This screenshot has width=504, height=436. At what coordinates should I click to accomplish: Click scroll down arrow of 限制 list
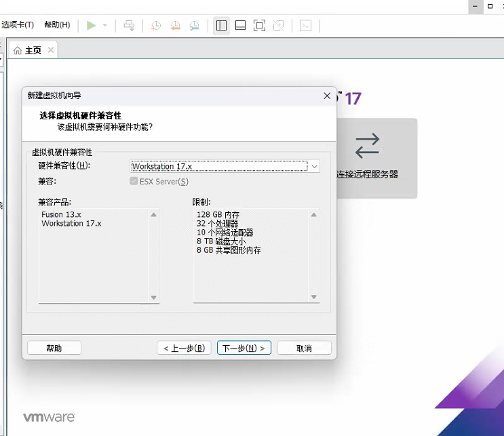[314, 297]
